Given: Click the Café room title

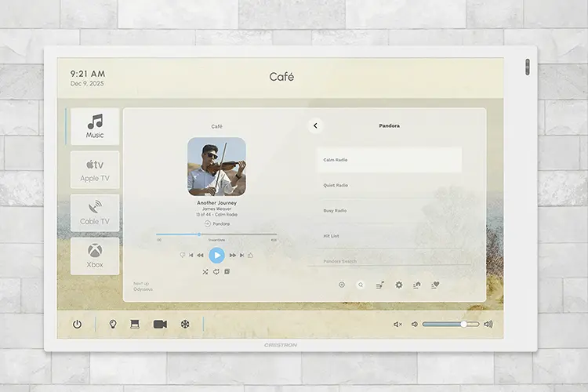Looking at the screenshot, I should tap(281, 77).
